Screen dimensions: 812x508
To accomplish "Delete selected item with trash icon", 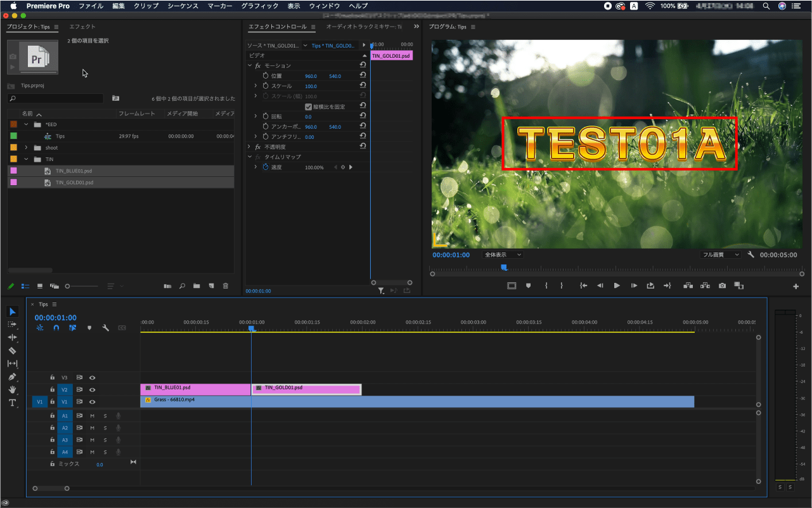I will [x=226, y=286].
